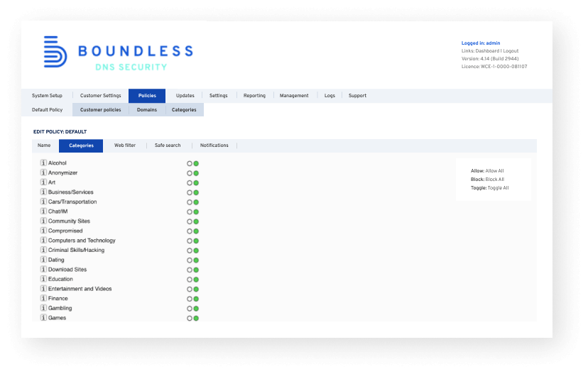Open the Settings menu item
The height and width of the screenshot is (374, 588).
219,96
